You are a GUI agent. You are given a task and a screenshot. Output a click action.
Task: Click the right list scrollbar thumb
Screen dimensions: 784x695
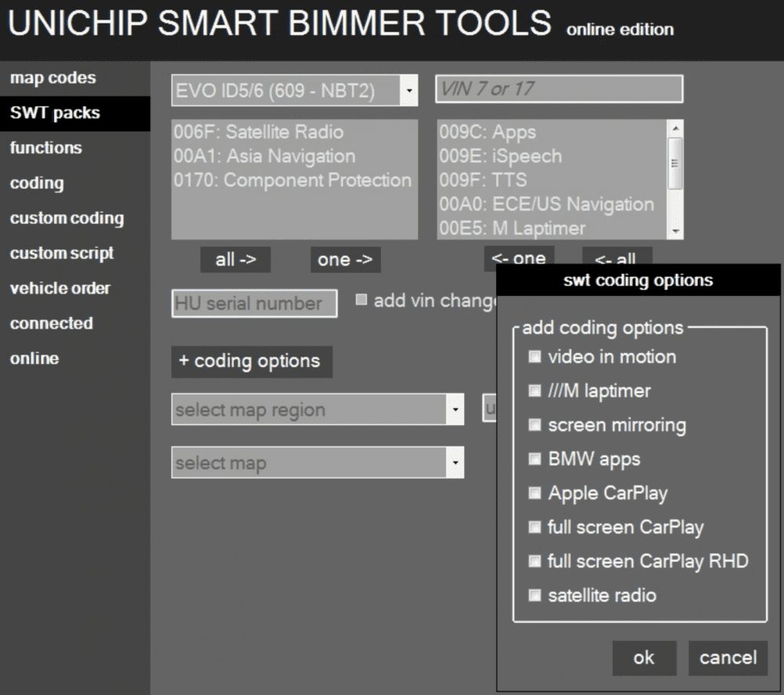(x=676, y=163)
